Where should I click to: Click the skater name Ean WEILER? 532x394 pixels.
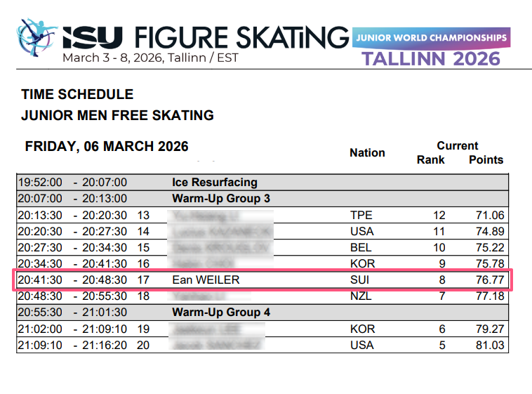tap(206, 280)
